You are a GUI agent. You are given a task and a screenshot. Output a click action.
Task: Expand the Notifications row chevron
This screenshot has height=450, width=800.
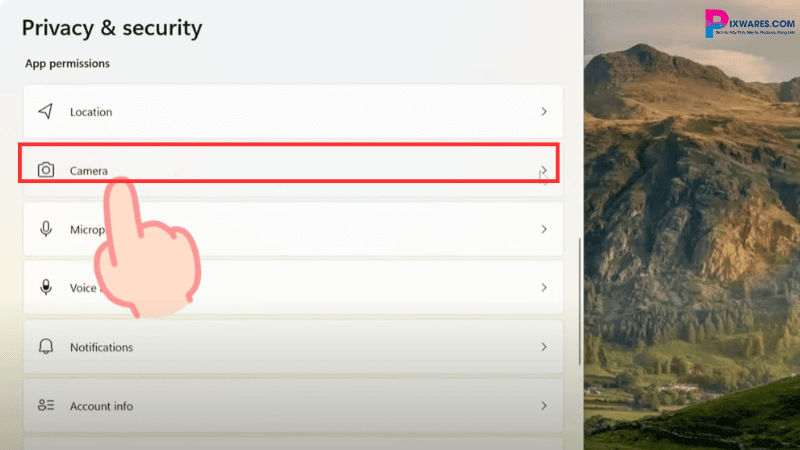click(x=544, y=347)
